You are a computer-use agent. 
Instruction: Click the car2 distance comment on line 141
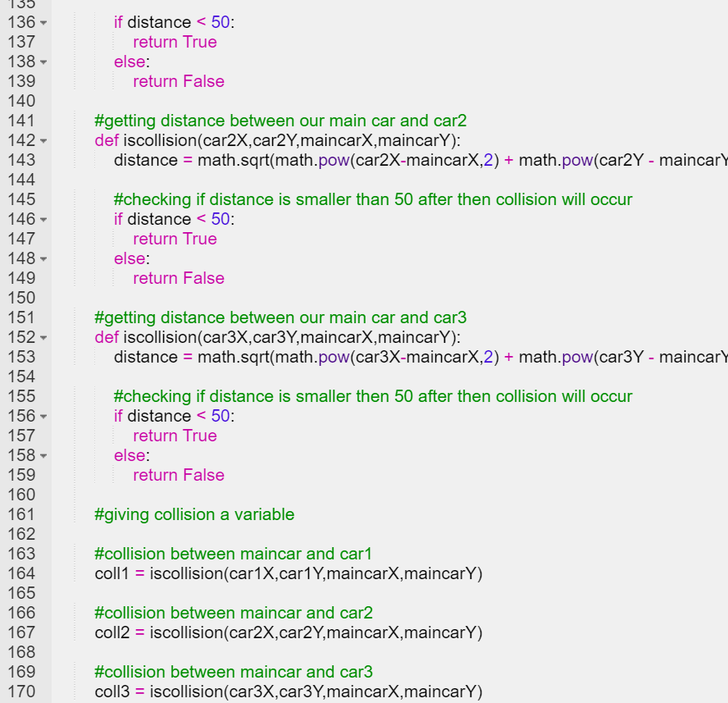(x=280, y=121)
